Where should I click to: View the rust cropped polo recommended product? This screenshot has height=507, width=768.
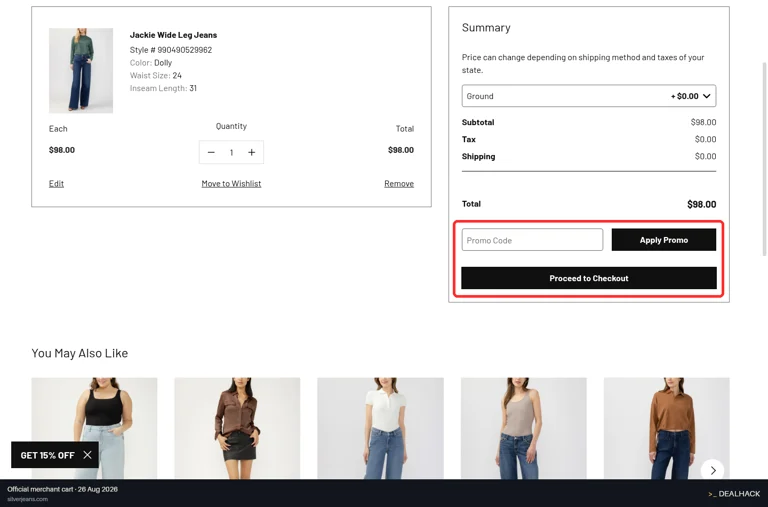(x=667, y=428)
